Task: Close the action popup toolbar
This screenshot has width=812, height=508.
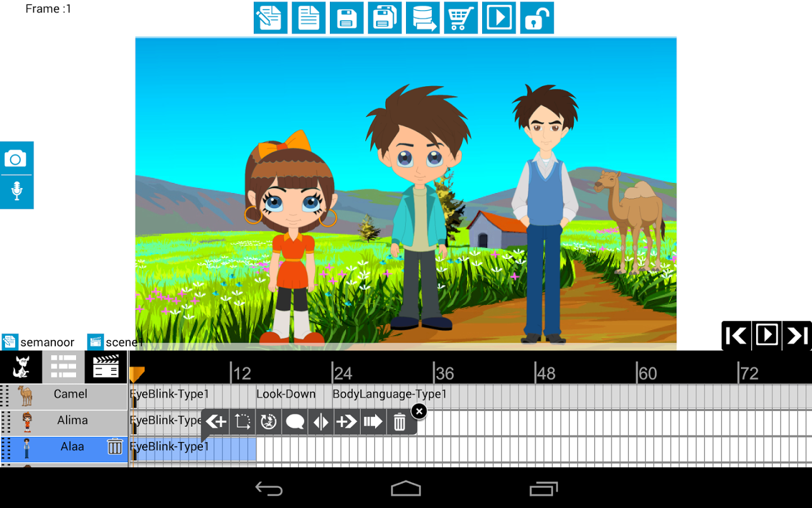Action: click(419, 411)
